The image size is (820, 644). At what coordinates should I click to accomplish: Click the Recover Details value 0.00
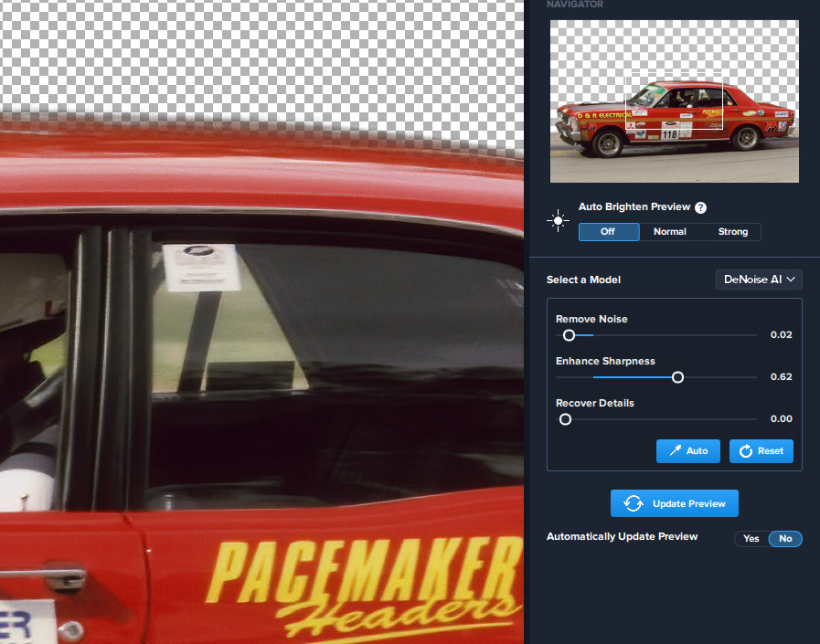point(781,419)
